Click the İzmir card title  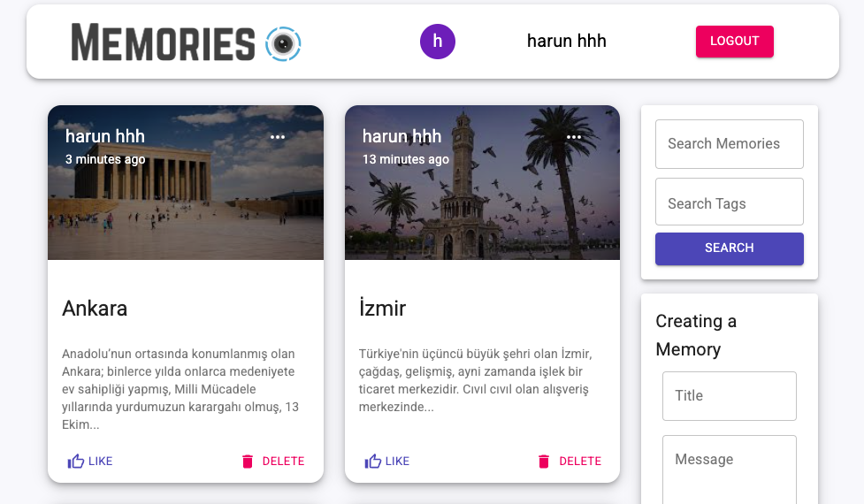(x=382, y=309)
